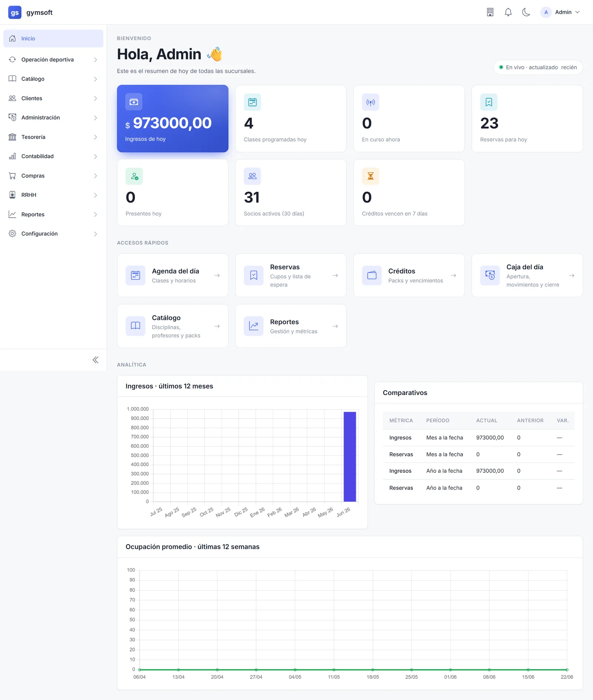Click the '23' Reservas para hoy value
Viewport: 593px width, 700px height.
tap(489, 123)
